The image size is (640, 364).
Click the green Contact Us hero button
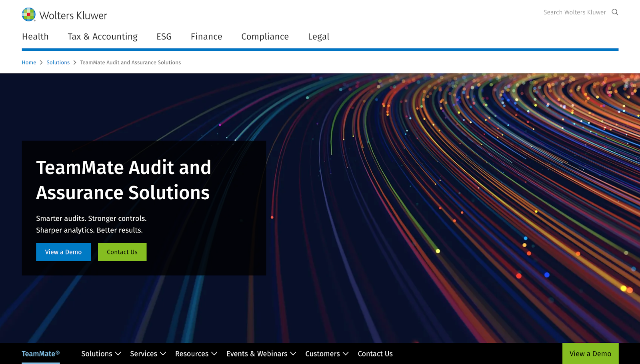click(122, 252)
